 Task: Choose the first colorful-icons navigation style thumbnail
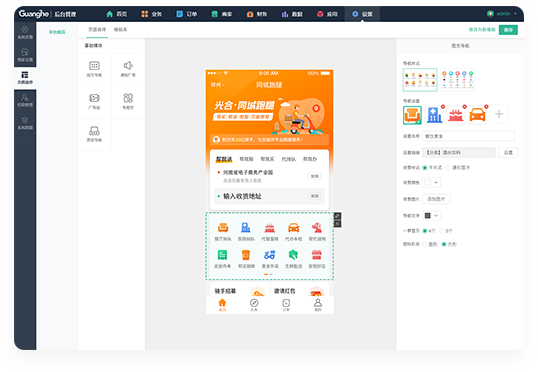[x=420, y=80]
